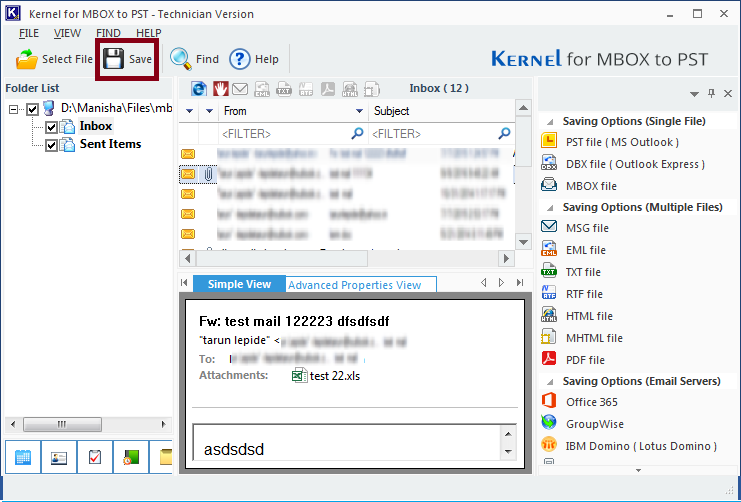Open the tasks clipboard icon
The image size is (741, 502).
click(x=95, y=458)
